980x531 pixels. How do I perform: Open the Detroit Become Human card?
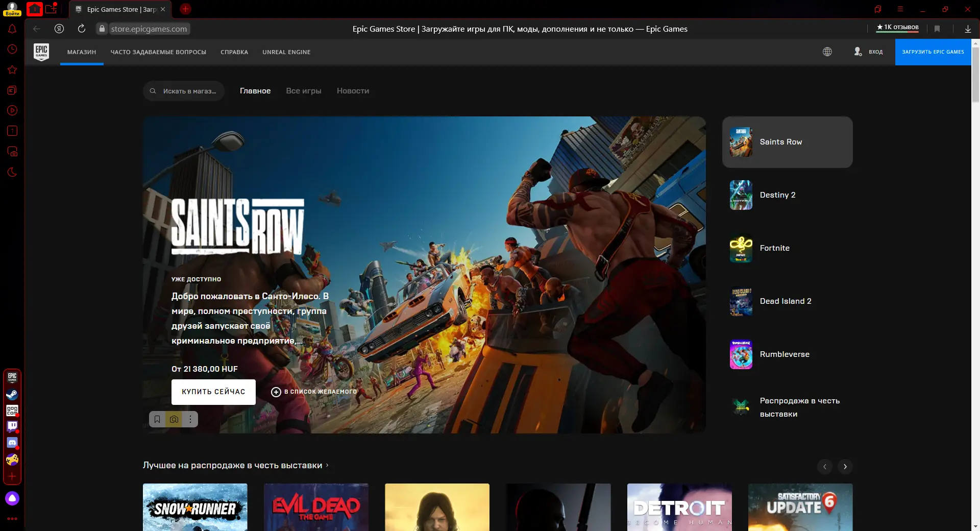tap(679, 508)
